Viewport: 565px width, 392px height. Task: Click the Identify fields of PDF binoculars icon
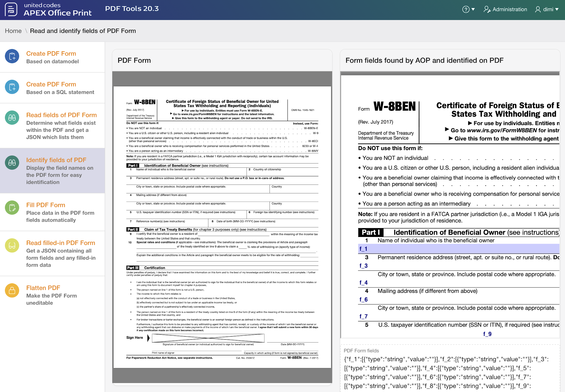pyautogui.click(x=12, y=163)
